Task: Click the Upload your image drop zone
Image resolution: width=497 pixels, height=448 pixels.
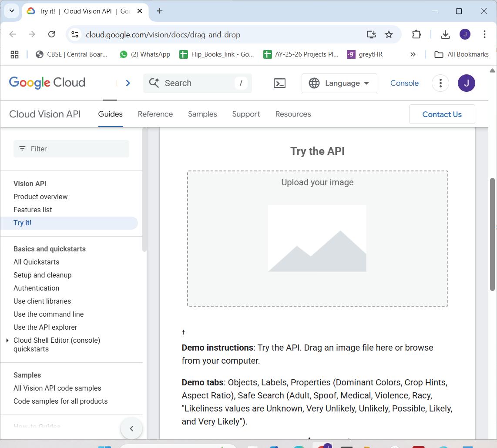Action: [318, 239]
